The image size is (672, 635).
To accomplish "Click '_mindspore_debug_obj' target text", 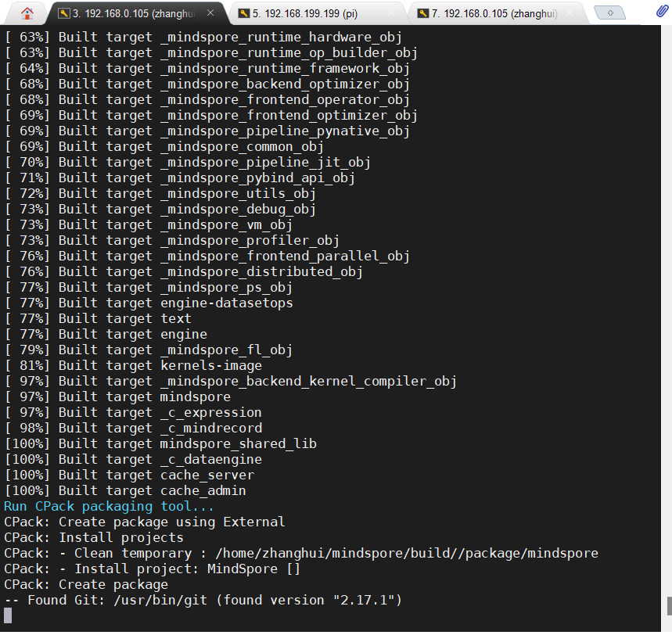I will (x=239, y=209).
